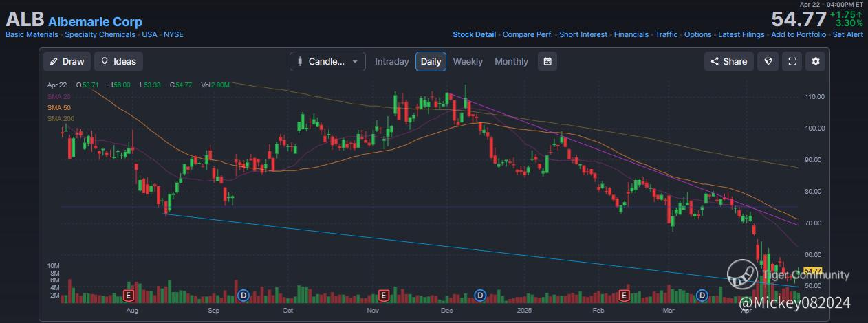This screenshot has width=868, height=323.
Task: Click the 110.00 price axis label
Action: (x=815, y=97)
